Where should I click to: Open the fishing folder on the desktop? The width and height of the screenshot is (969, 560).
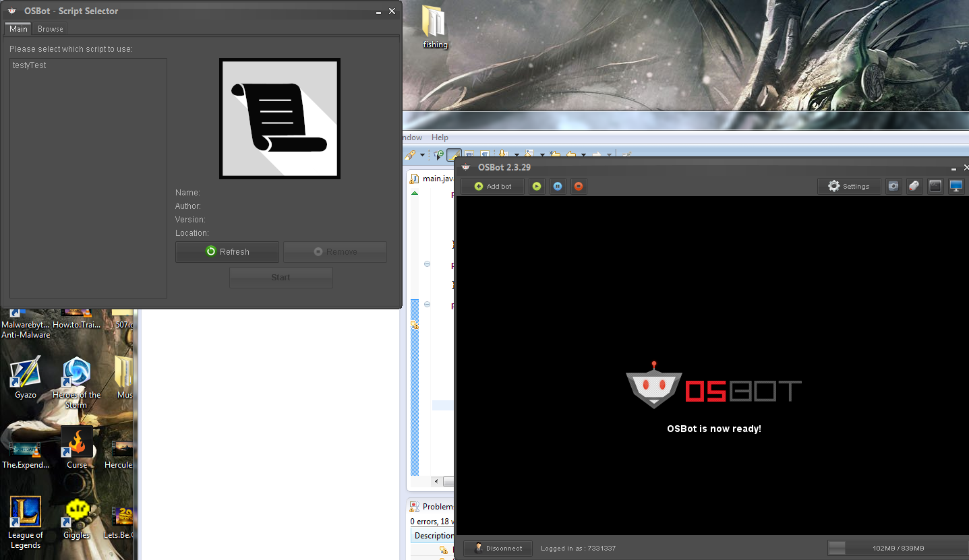click(x=435, y=27)
